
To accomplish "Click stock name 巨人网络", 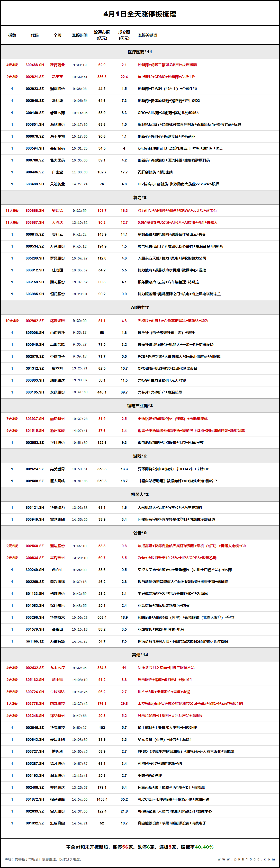I will click(x=57, y=481).
